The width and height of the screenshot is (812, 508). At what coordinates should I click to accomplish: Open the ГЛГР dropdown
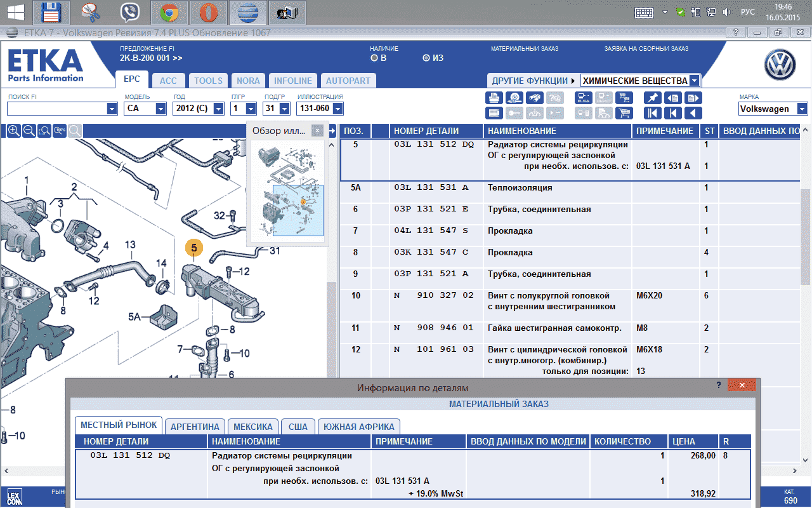click(251, 109)
